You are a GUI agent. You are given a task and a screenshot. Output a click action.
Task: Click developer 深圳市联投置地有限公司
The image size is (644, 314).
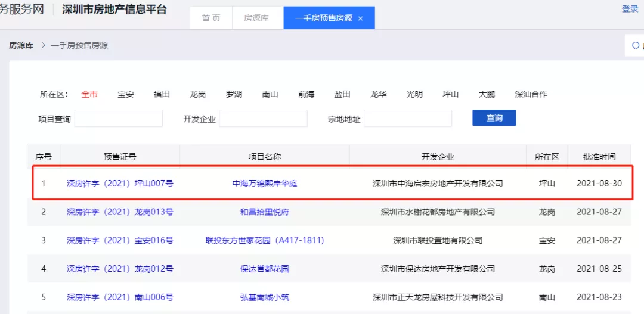(x=438, y=240)
